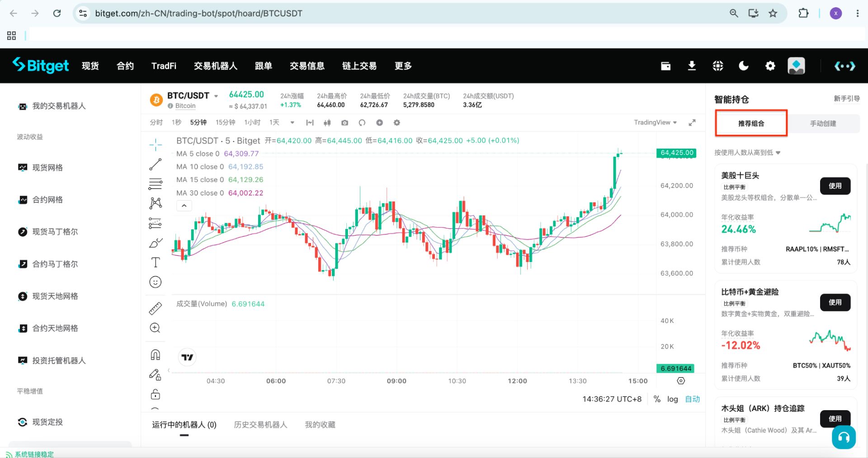Screen dimensions: 868x458
Task: Open 现货网格 in sidebar
Action: click(x=47, y=168)
